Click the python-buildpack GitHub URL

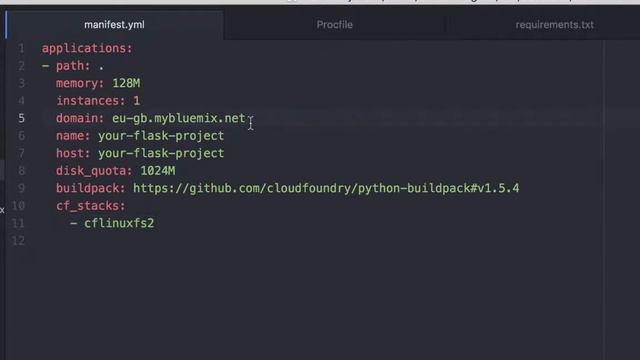[326, 188]
